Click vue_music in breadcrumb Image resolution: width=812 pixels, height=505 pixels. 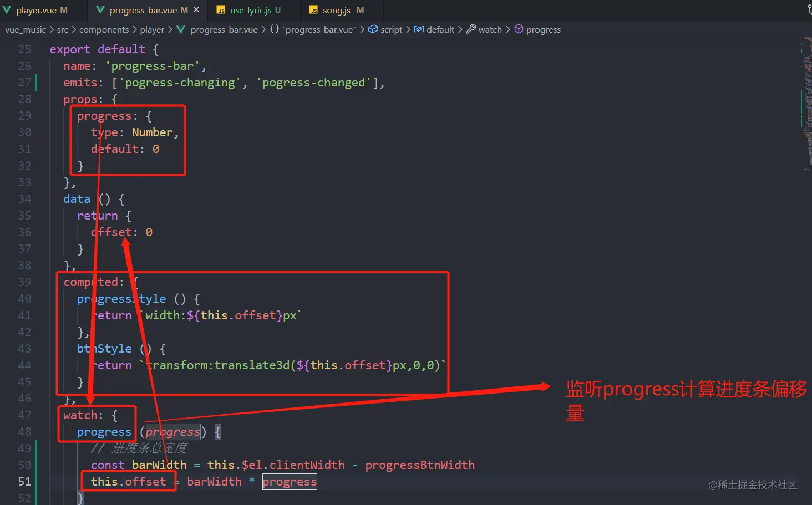(26, 29)
